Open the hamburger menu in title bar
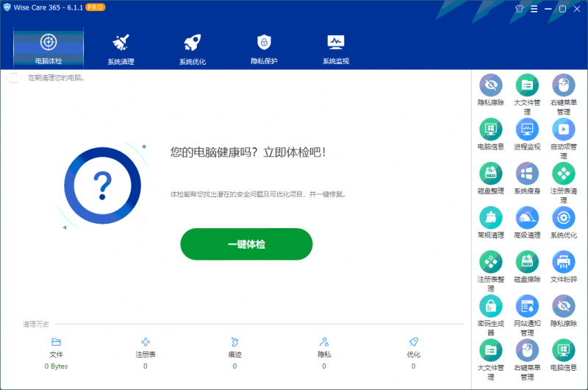588x390 pixels. 534,9
